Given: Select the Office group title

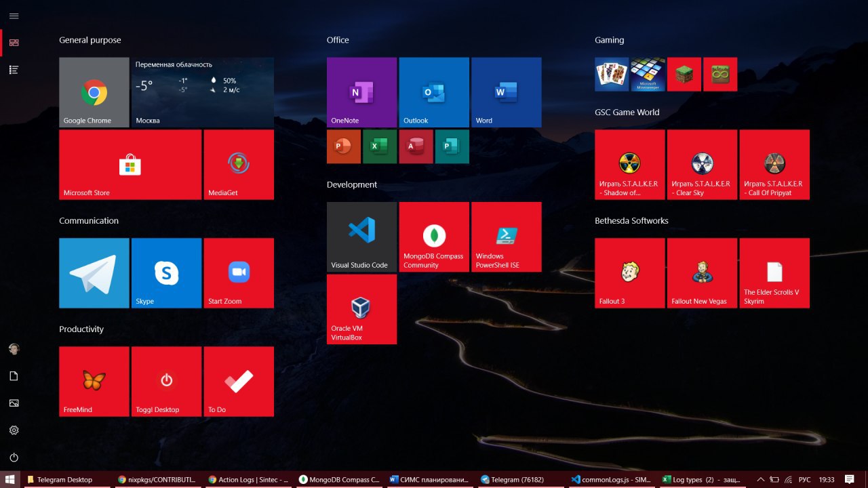Looking at the screenshot, I should [x=338, y=40].
